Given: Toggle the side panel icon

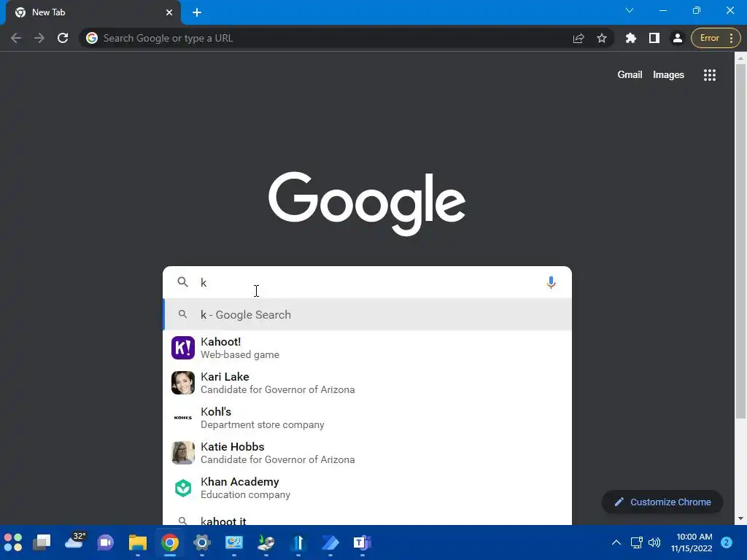Looking at the screenshot, I should coord(654,38).
